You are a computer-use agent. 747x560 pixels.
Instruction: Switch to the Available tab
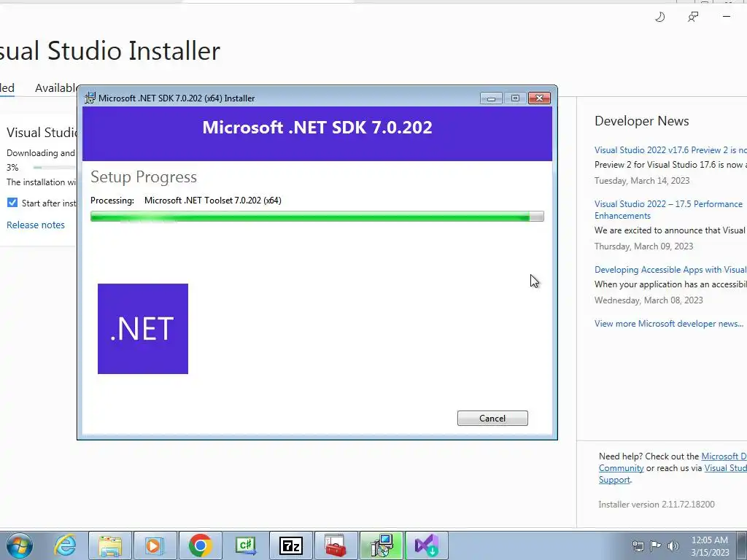(55, 88)
